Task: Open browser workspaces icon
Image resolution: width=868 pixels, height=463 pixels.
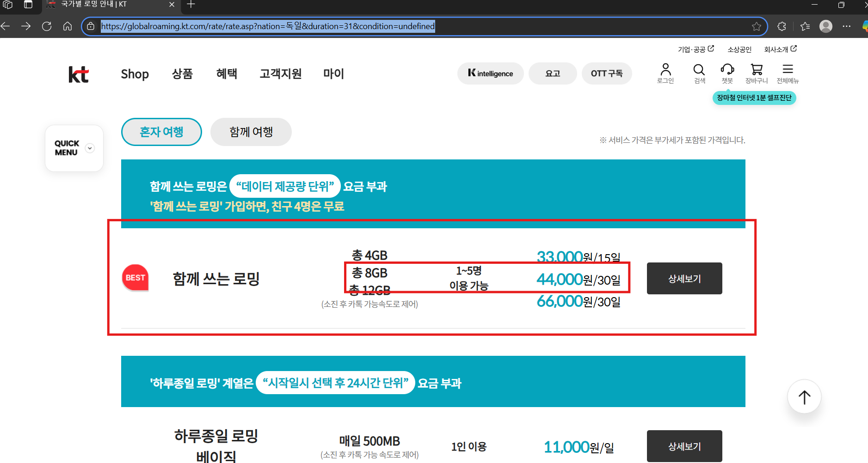Action: point(8,5)
